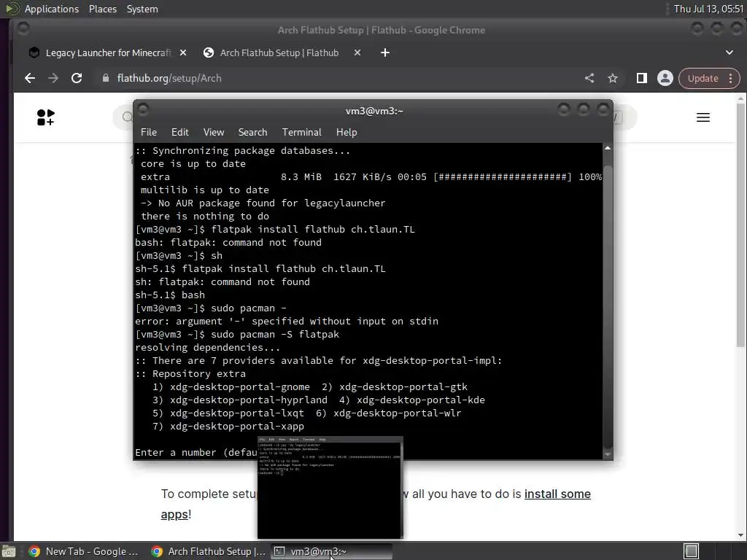The image size is (747, 560).
Task: Click the workspace switcher in bottom panel
Action: 692,551
